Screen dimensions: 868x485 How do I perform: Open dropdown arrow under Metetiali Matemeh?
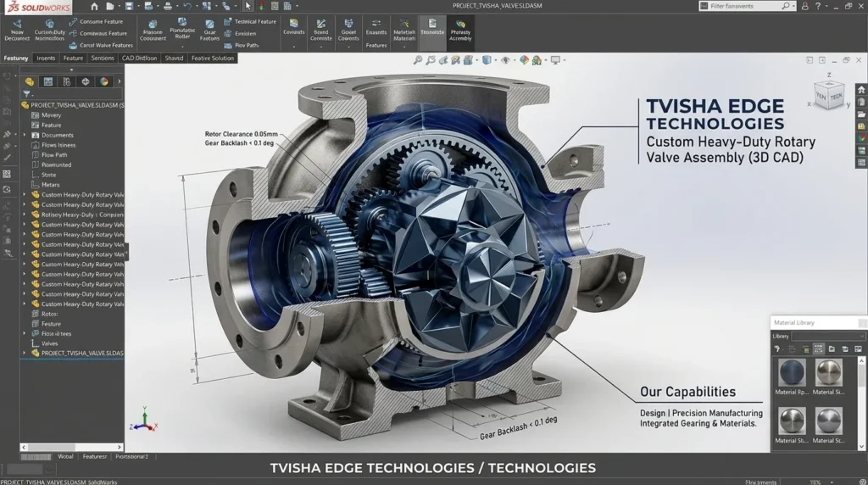404,47
